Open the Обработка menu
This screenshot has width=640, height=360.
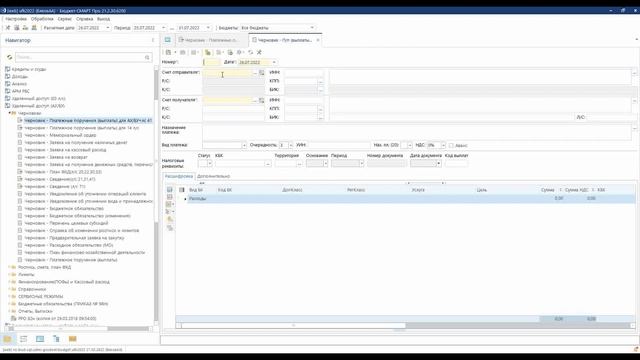point(42,19)
